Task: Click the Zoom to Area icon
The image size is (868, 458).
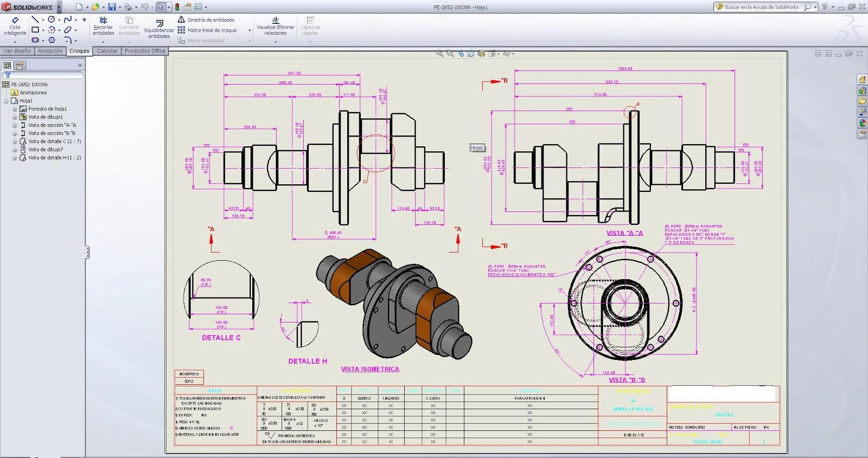Action: pyautogui.click(x=450, y=54)
